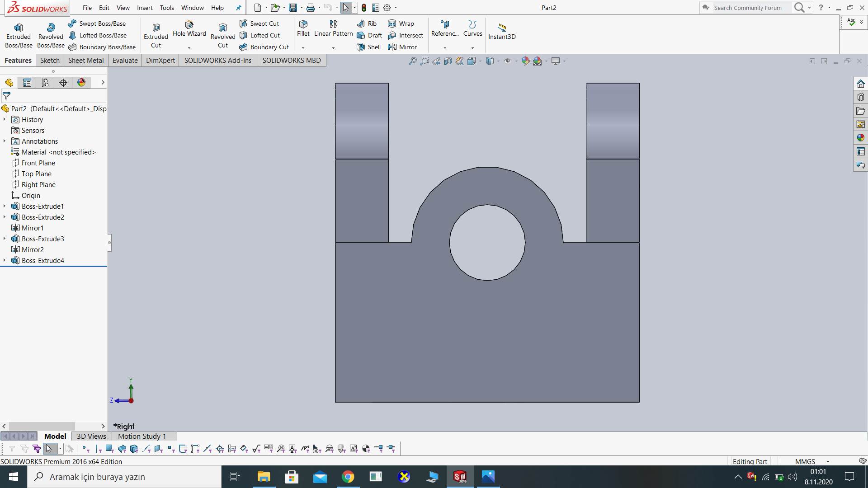The image size is (868, 488).
Task: Select Mirror2 in the feature tree
Action: pyautogui.click(x=33, y=250)
